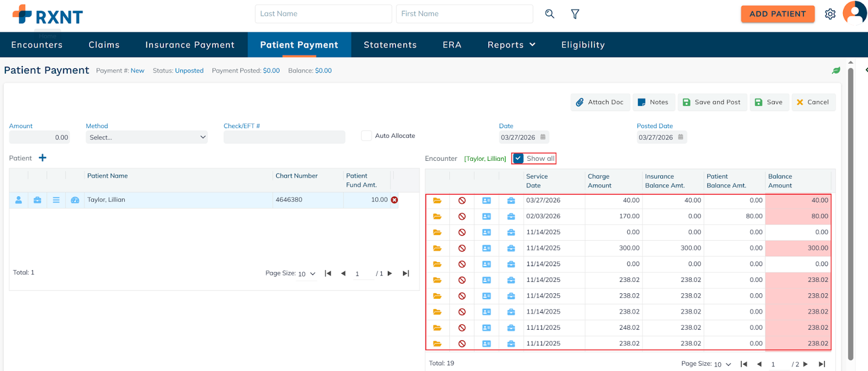The width and height of the screenshot is (868, 371).
Task: Click the Save and Post button
Action: point(712,102)
